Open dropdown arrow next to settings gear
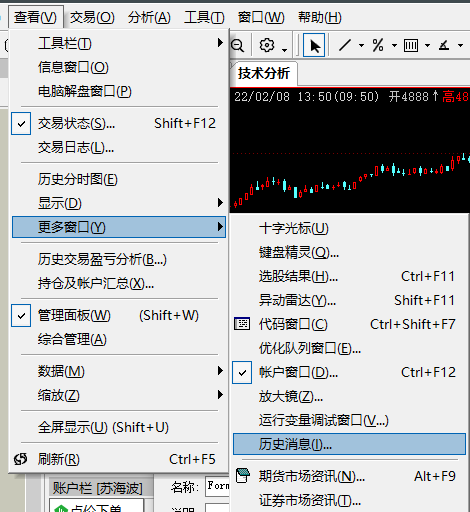Image resolution: width=470 pixels, height=512 pixels. click(x=284, y=50)
